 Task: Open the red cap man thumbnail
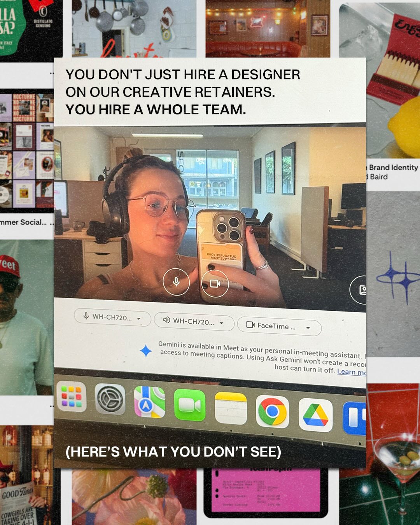coord(27,317)
